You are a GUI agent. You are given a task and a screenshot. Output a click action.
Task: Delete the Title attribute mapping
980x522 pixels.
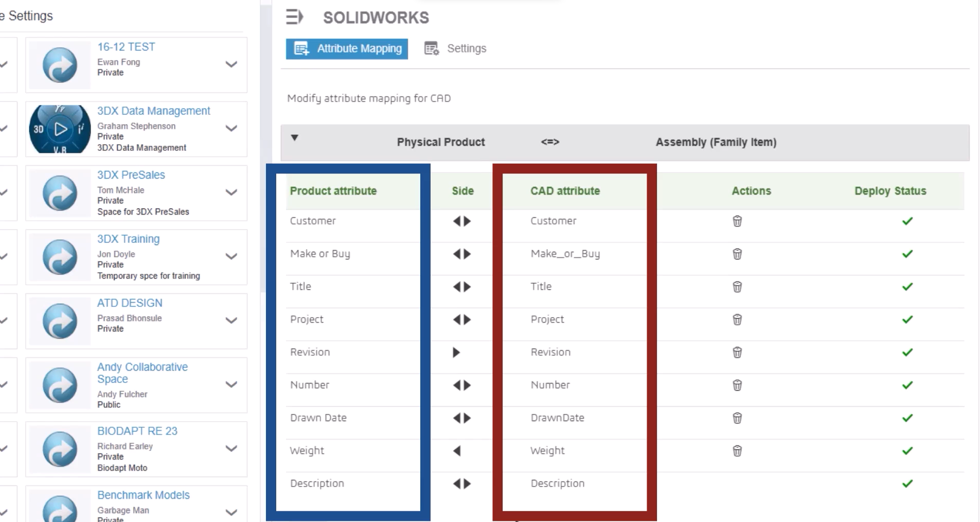[x=737, y=287]
